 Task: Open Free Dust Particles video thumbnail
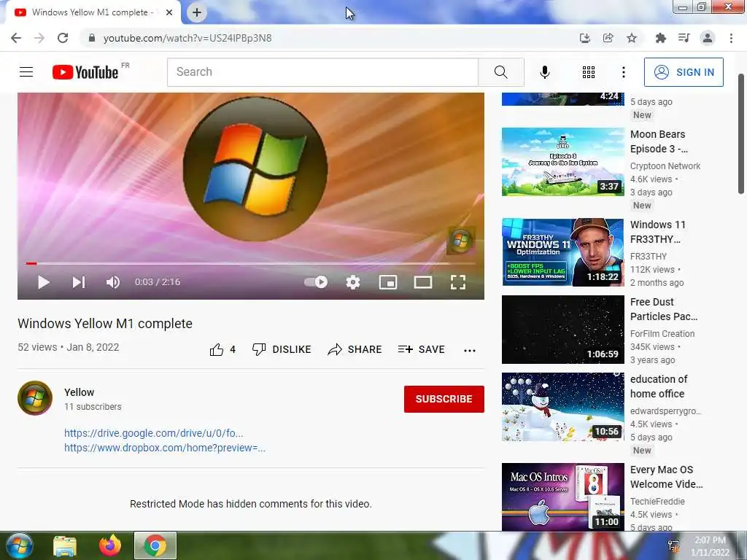tap(563, 330)
